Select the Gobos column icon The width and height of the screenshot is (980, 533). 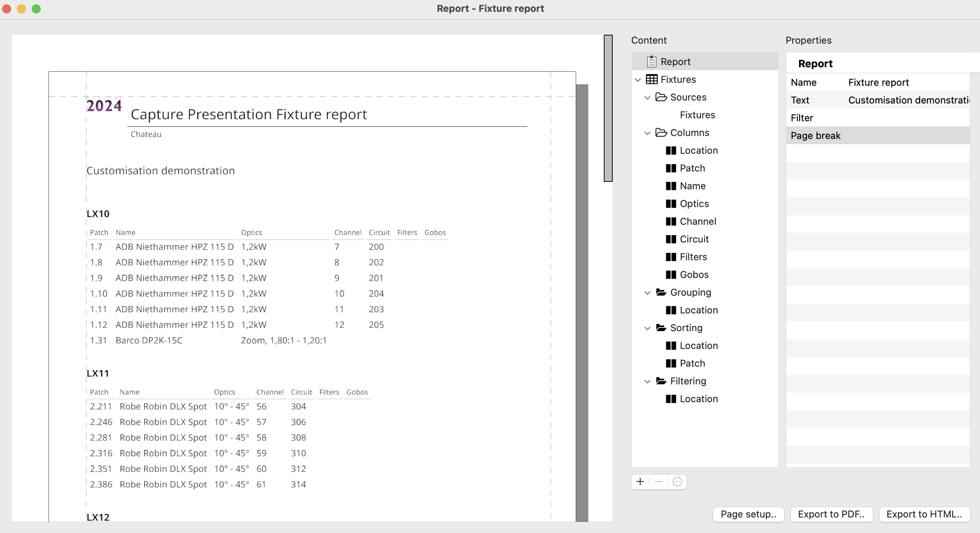(671, 275)
